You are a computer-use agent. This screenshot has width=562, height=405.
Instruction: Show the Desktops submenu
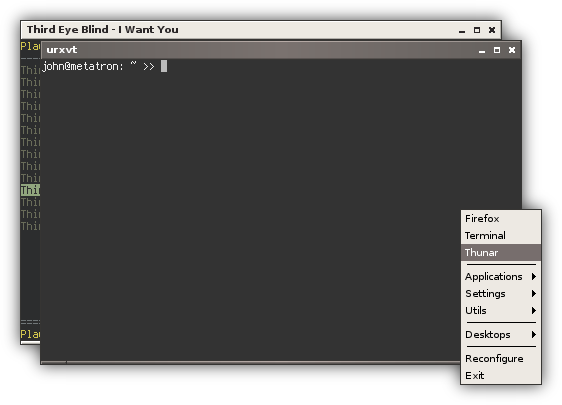501,334
